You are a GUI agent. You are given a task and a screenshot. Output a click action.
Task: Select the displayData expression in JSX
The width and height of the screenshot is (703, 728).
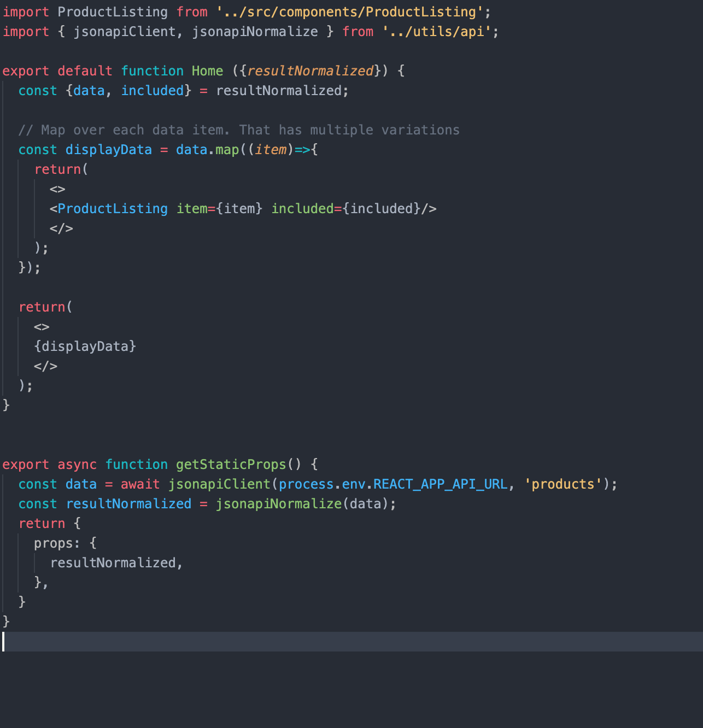[x=85, y=346]
